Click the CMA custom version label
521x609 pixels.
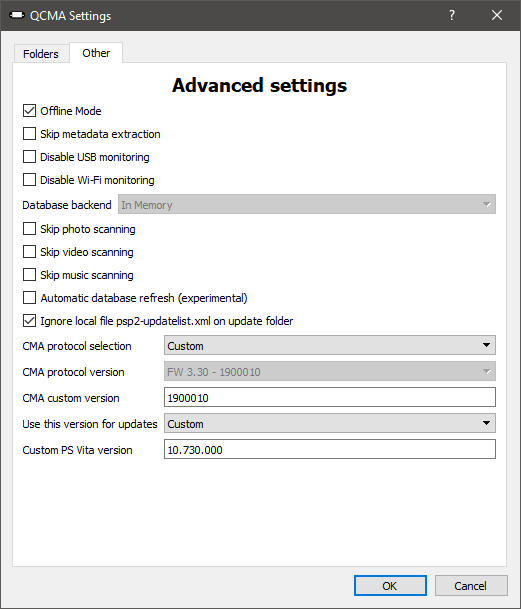71,398
